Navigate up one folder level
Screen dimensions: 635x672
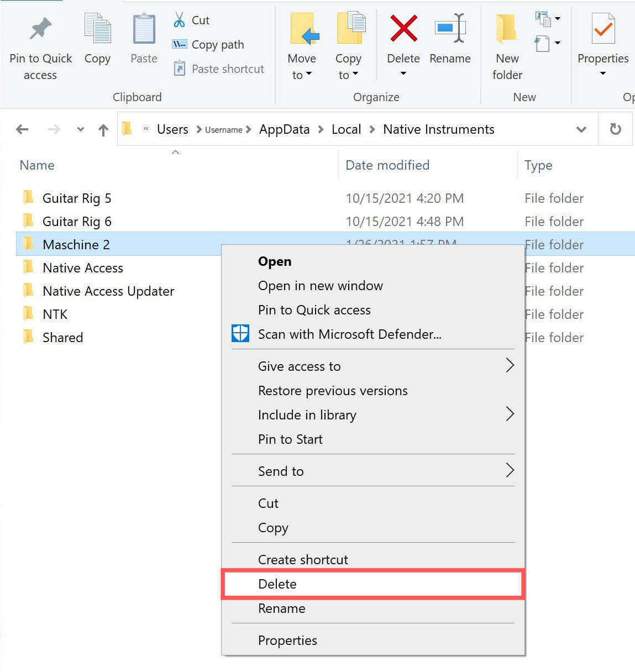(103, 130)
